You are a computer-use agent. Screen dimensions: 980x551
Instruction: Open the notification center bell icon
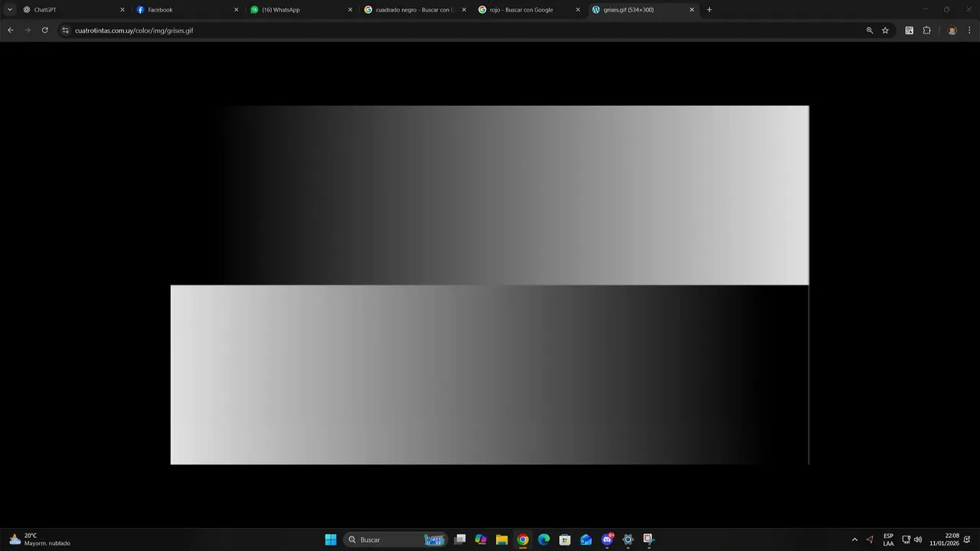(967, 540)
